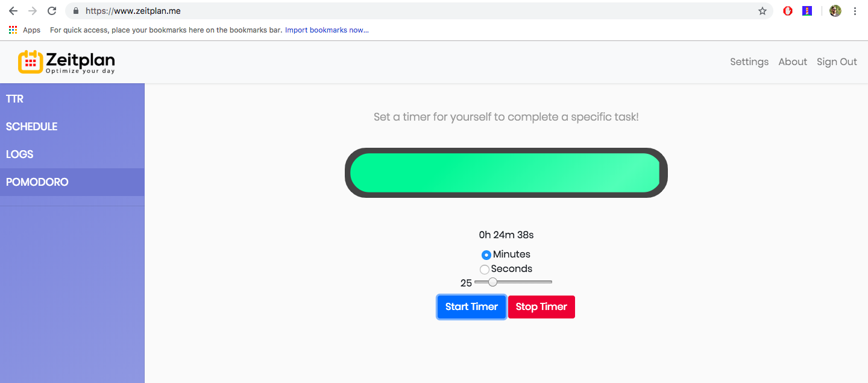The image size is (868, 383).
Task: Select the Seconds radio button
Action: 484,270
